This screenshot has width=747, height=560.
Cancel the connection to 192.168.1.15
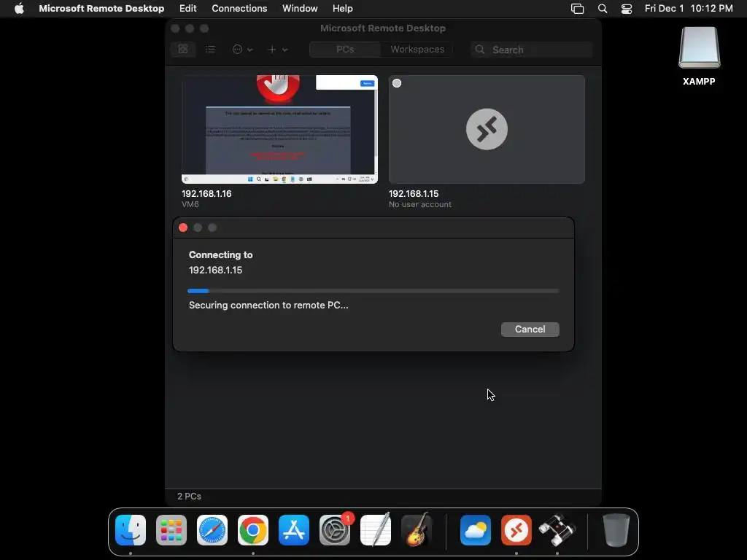point(530,329)
